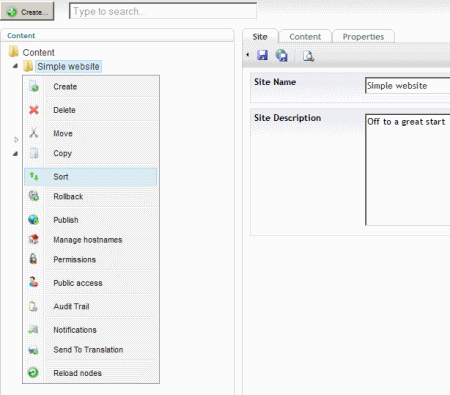
Task: Click the Rollback clock icon
Action: coord(34,196)
